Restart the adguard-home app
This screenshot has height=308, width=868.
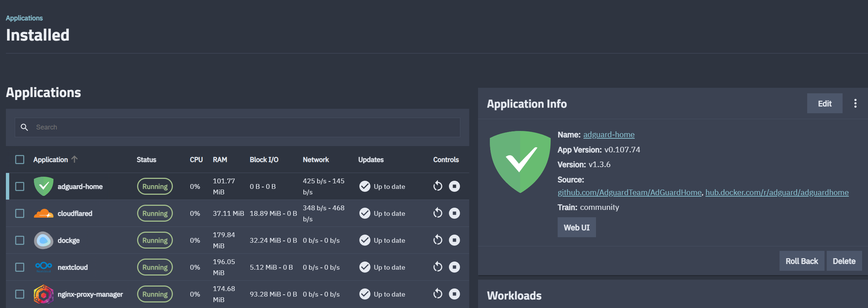438,186
